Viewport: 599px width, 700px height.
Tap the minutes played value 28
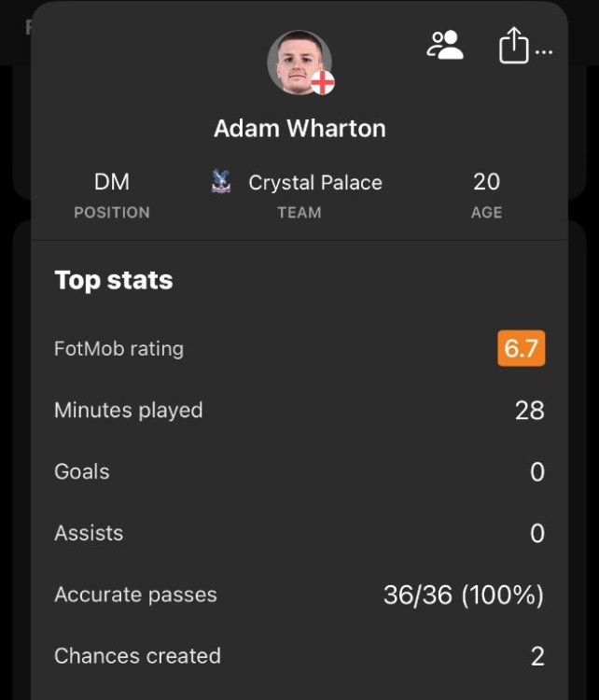coord(529,410)
